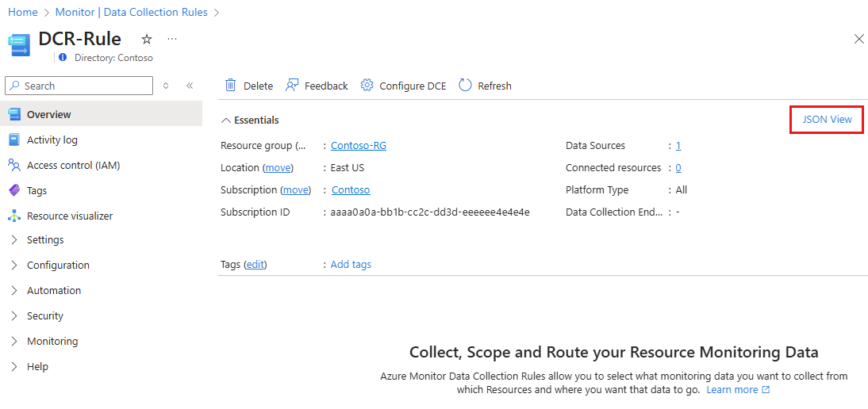This screenshot has width=868, height=409.
Task: Click the Refresh icon
Action: (x=465, y=86)
